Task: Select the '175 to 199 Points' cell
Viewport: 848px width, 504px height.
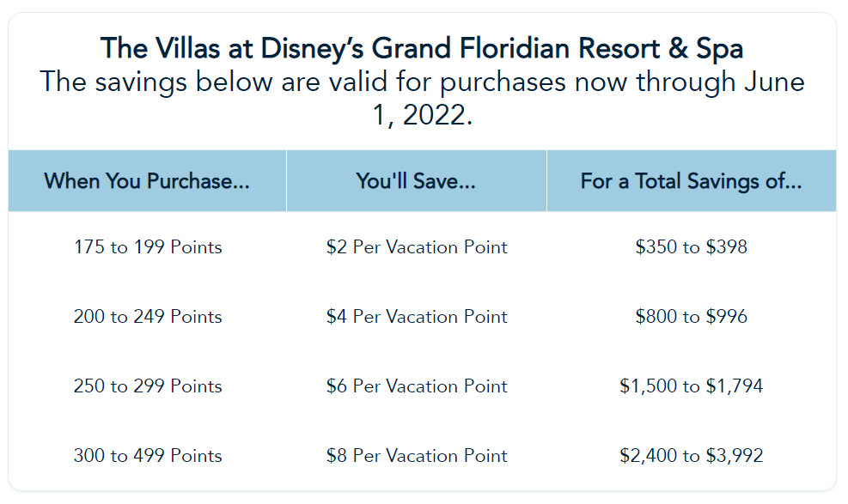Action: click(148, 247)
